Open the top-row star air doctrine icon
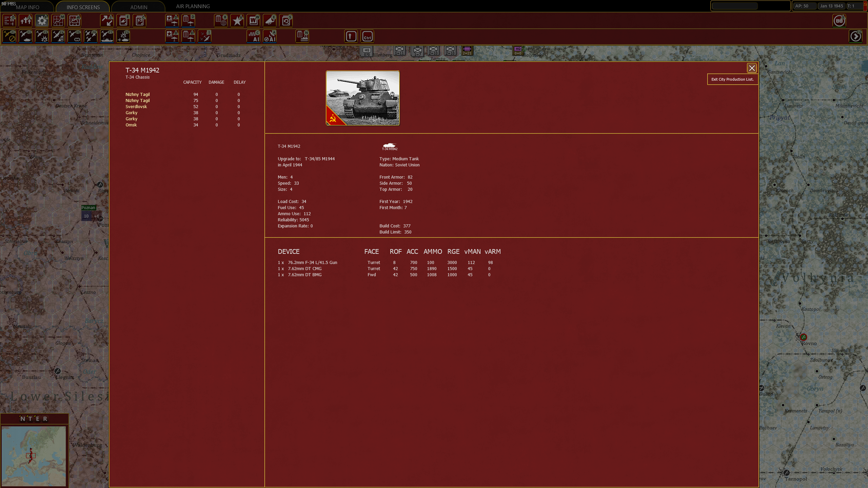Image resolution: width=868 pixels, height=488 pixels. 172,21
